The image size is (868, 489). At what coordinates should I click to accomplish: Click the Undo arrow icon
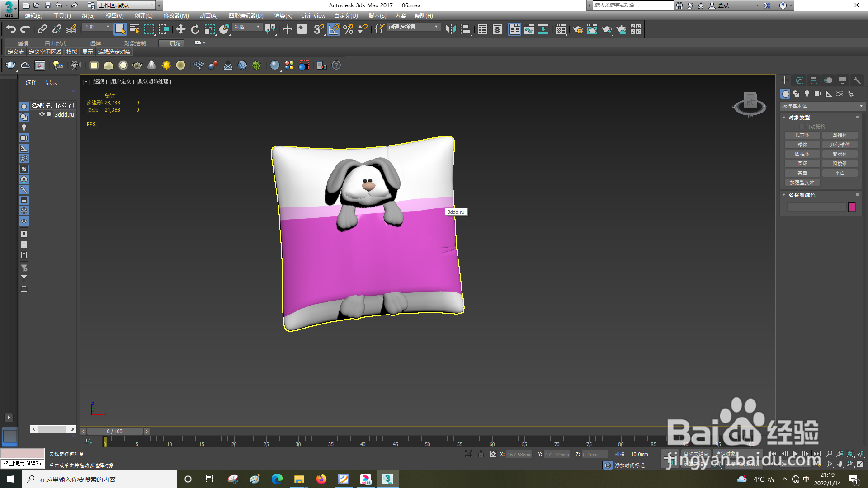pos(11,29)
